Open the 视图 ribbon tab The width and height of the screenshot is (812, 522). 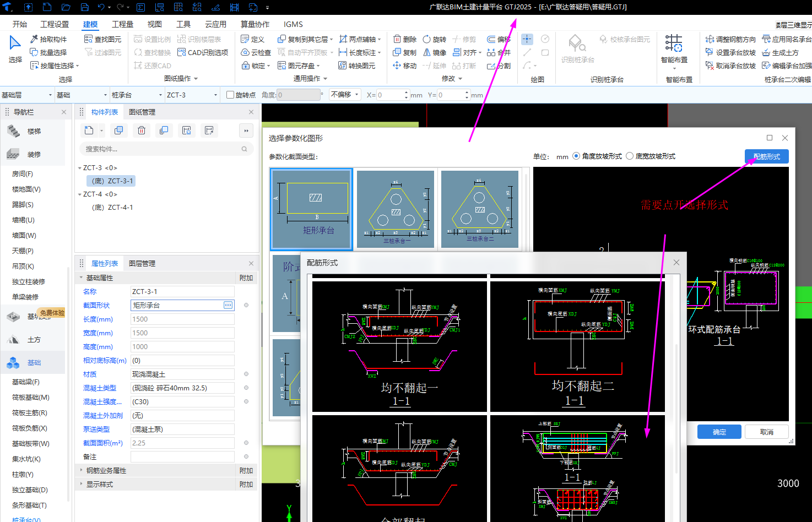[x=155, y=24]
